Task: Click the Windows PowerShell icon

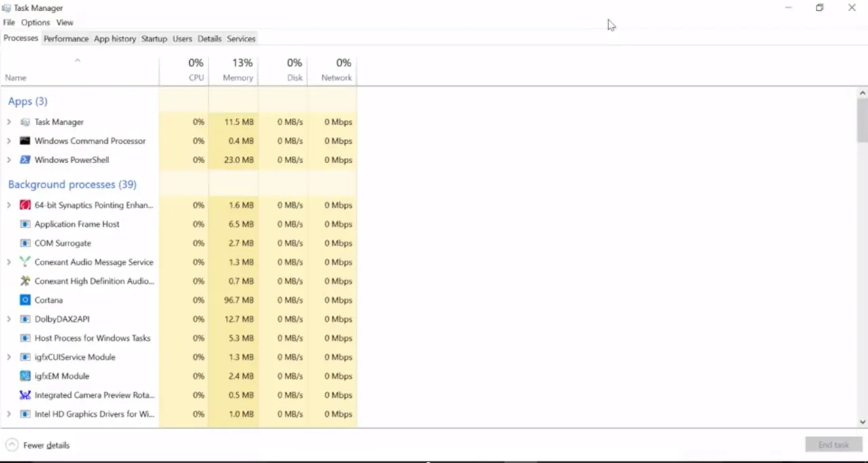Action: coord(25,160)
